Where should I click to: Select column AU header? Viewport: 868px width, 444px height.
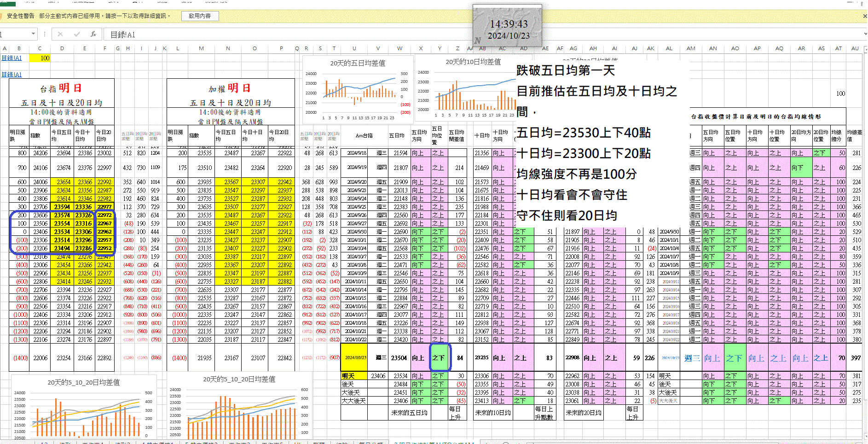pos(855,48)
